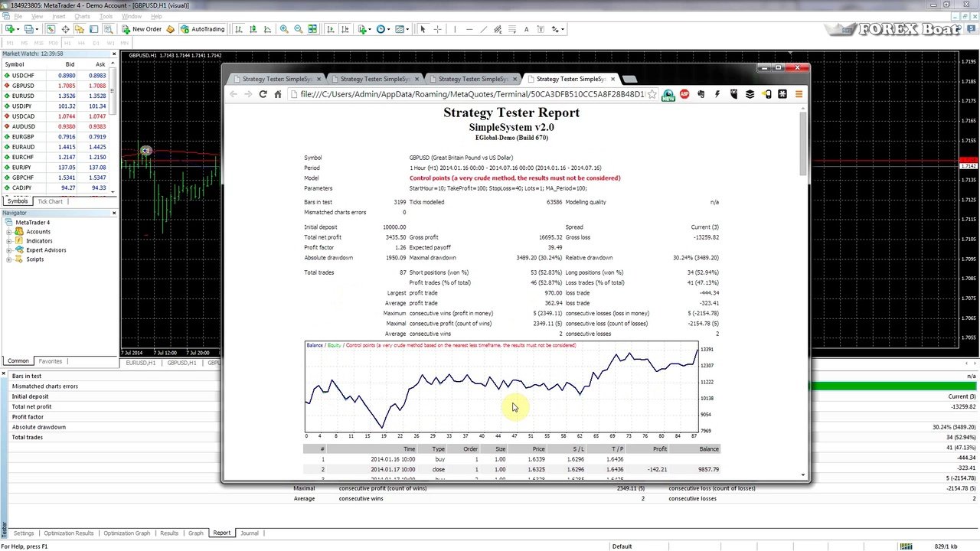Select the bar chart icon
This screenshot has width=980, height=551.
(238, 29)
